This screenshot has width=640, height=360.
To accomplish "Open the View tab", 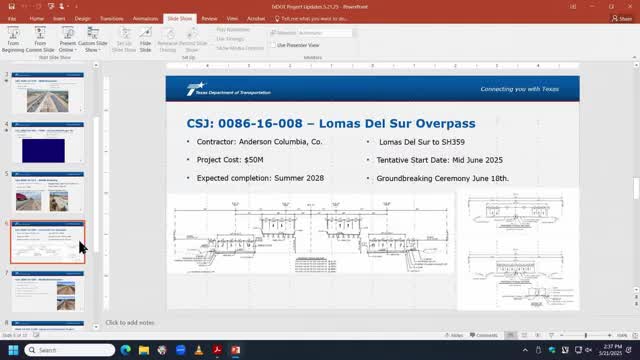I will click(232, 19).
